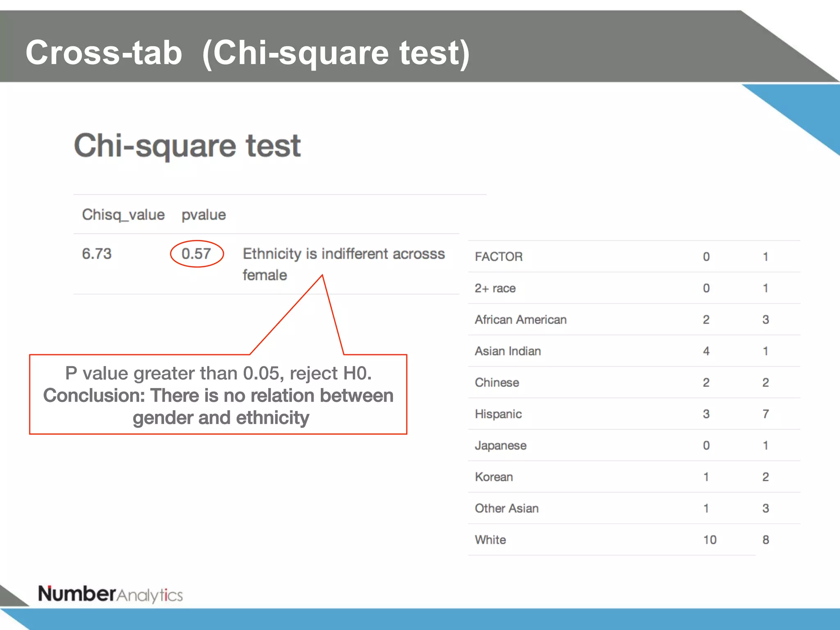
Task: Select the chi-square value 6.73
Action: (97, 254)
